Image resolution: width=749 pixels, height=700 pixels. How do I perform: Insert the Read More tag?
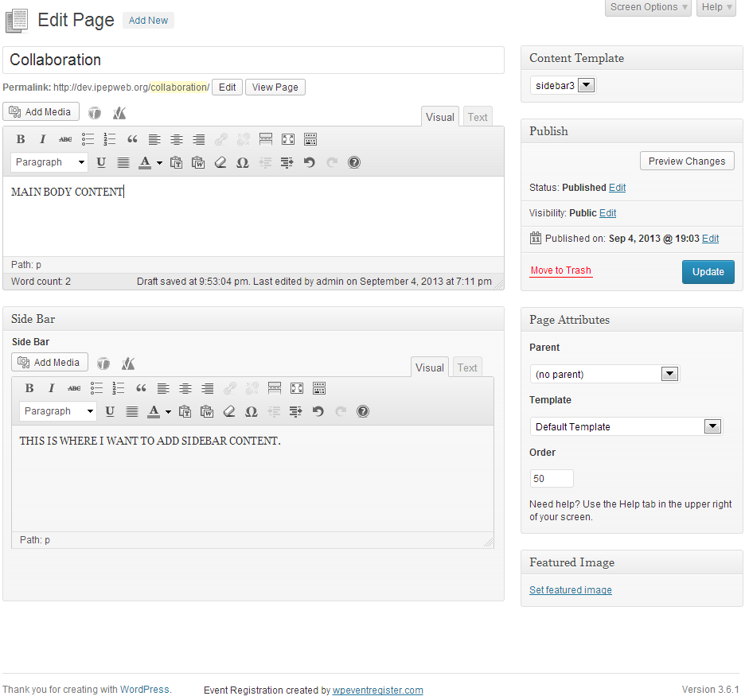pos(266,138)
